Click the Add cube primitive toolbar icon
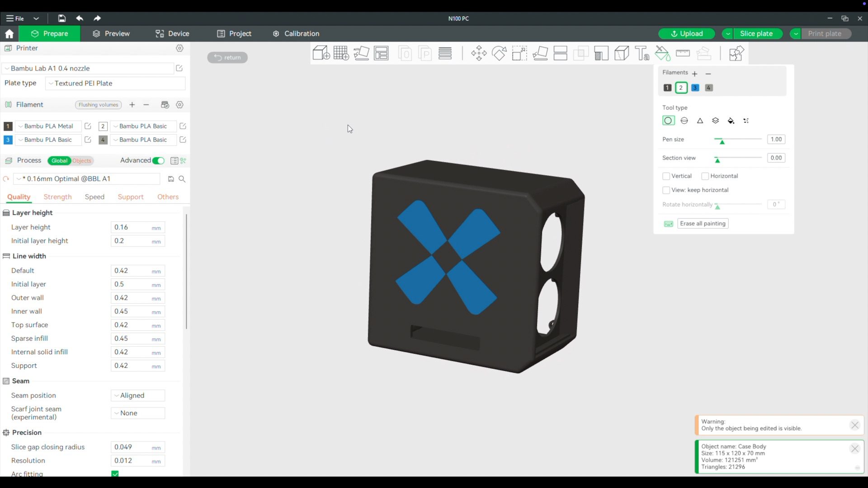This screenshot has width=868, height=488. click(321, 53)
